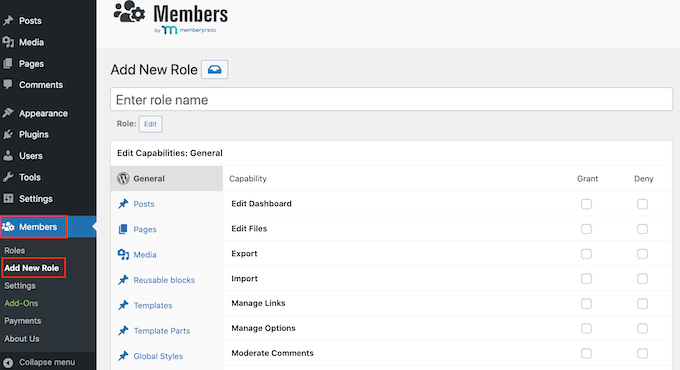The height and width of the screenshot is (370, 680).
Task: Click the Comments bubble icon in sidebar
Action: tap(8, 84)
